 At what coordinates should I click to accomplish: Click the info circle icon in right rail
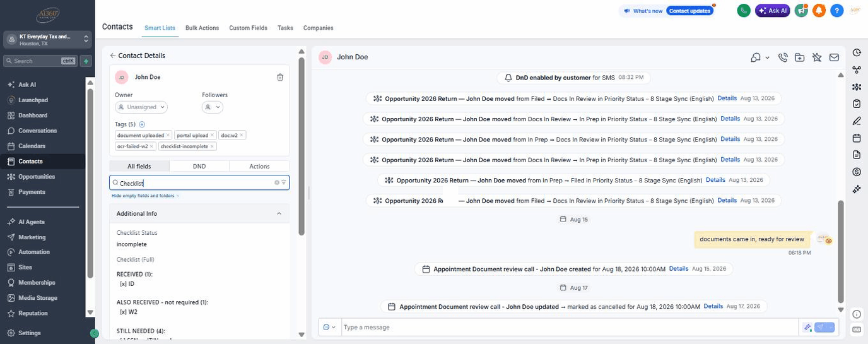pos(857,314)
